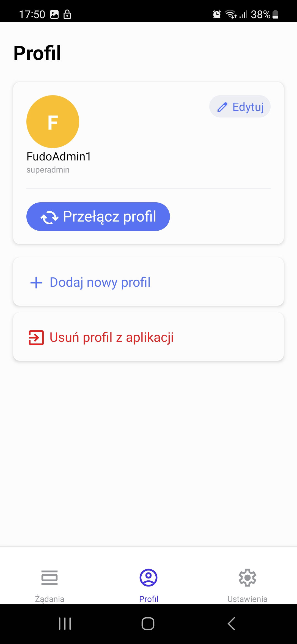Tap the pencil icon beside Edytuj

pos(222,107)
